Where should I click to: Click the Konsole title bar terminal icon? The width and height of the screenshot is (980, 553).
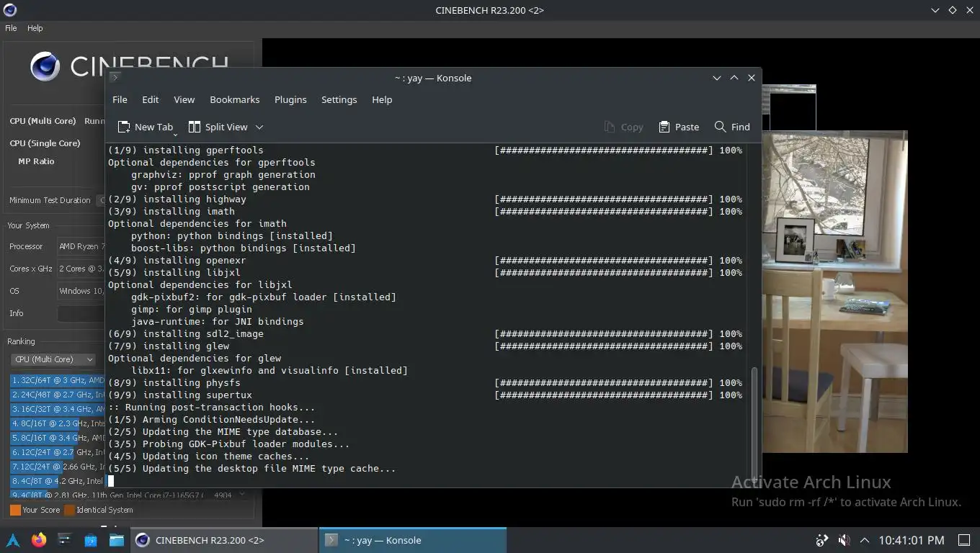[x=115, y=77]
